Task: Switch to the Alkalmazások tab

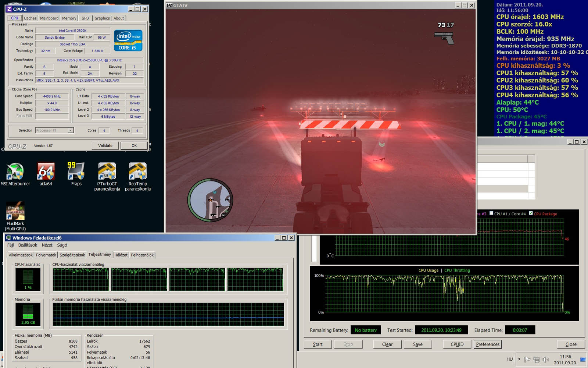Action: tap(21, 255)
